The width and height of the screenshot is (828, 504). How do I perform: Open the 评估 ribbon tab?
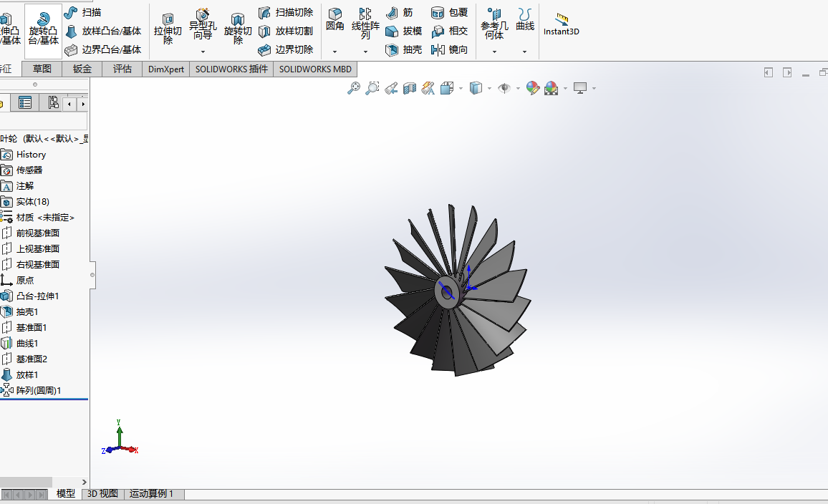pyautogui.click(x=122, y=69)
